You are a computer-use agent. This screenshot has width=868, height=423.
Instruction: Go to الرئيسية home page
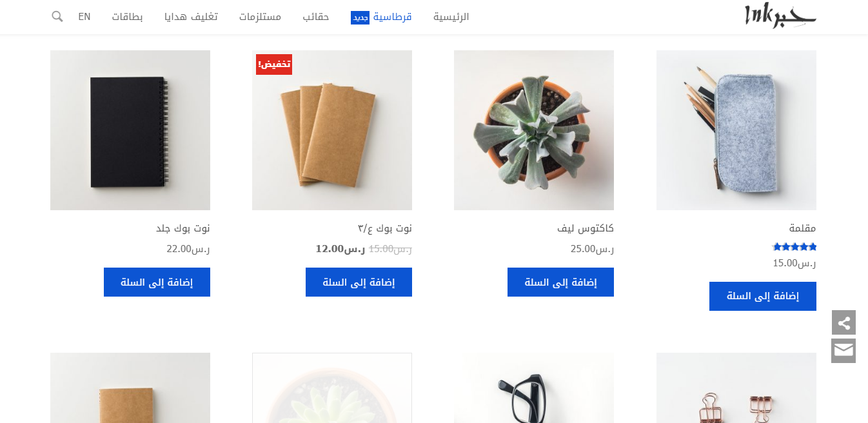click(x=451, y=17)
